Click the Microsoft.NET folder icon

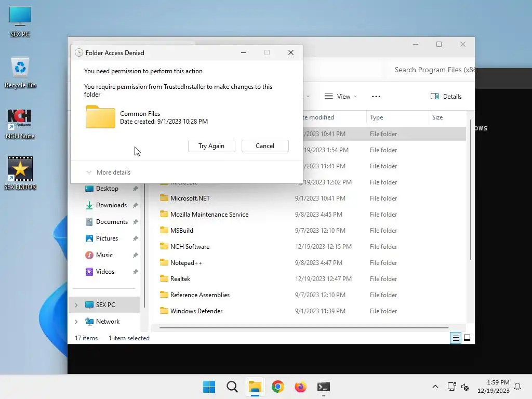pos(164,198)
